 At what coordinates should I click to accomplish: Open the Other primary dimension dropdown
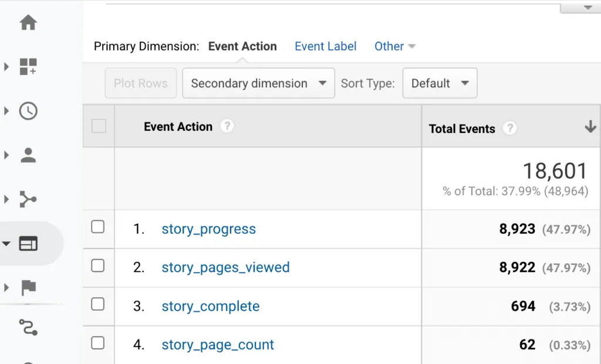coord(395,46)
